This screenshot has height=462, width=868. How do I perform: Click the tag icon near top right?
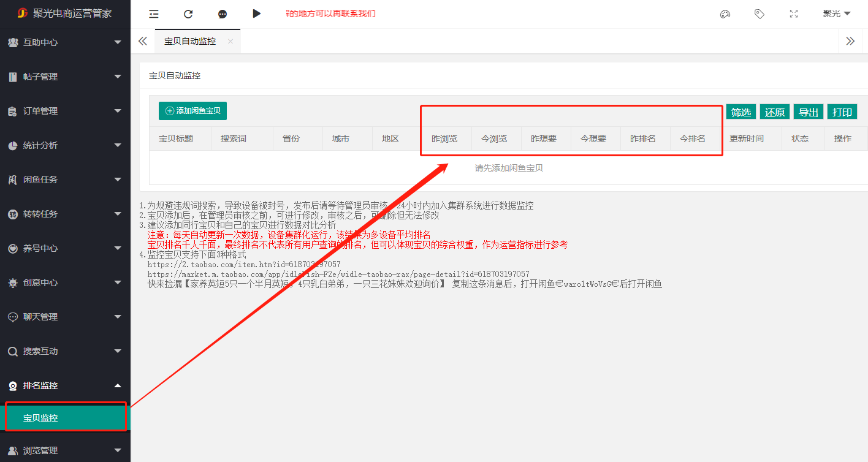tap(759, 13)
